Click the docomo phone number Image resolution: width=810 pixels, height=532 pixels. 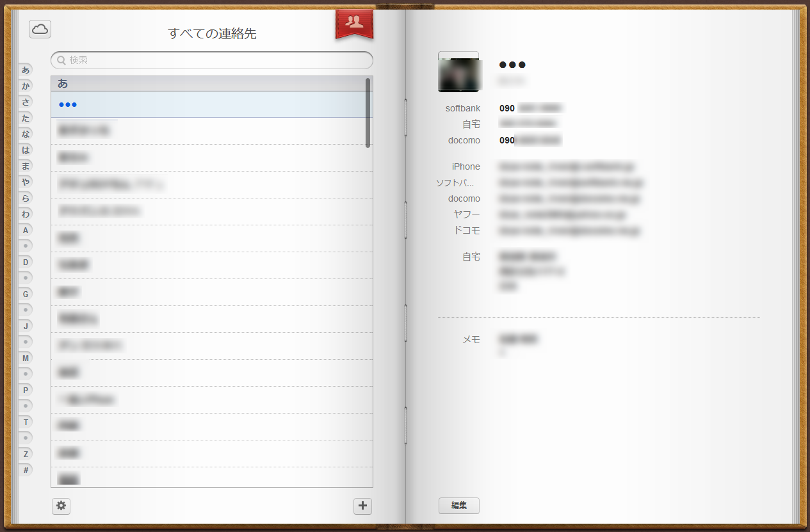click(530, 140)
